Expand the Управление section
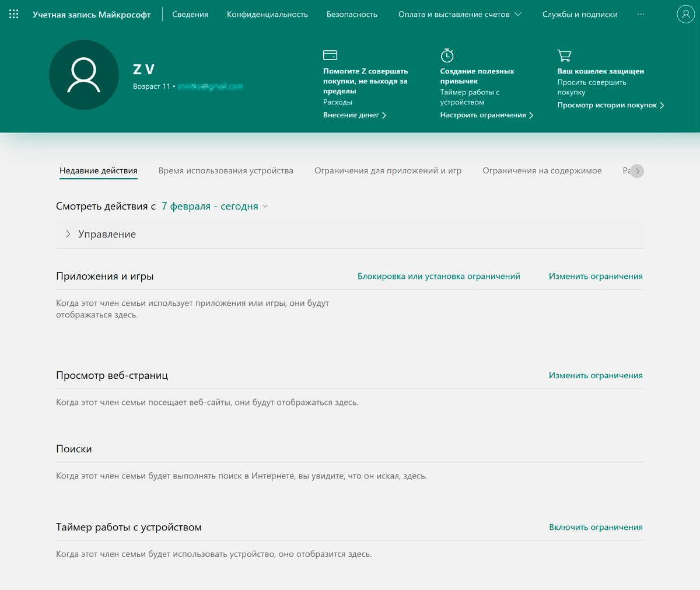This screenshot has height=590, width=700. 349,234
